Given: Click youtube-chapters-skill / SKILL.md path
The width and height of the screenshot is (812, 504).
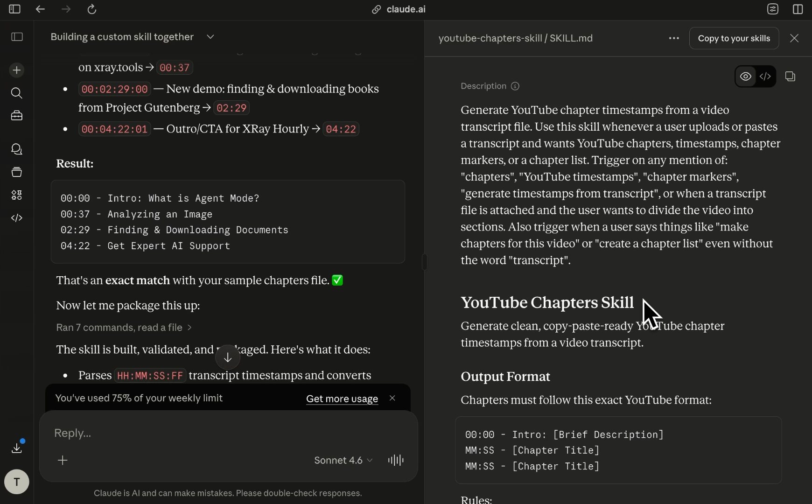Looking at the screenshot, I should (x=515, y=38).
